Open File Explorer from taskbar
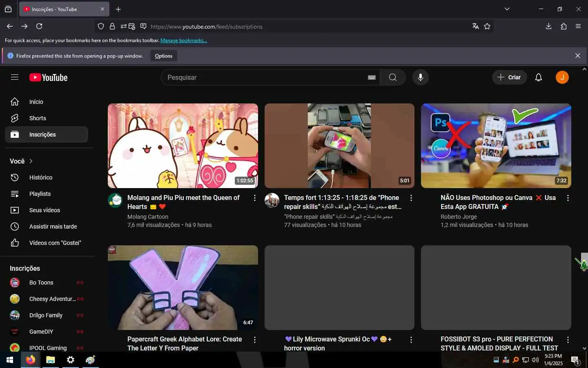This screenshot has width=588, height=368. 50,360
